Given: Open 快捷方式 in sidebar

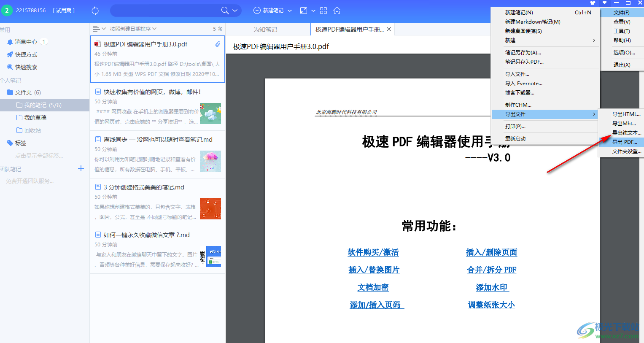Looking at the screenshot, I should (26, 54).
